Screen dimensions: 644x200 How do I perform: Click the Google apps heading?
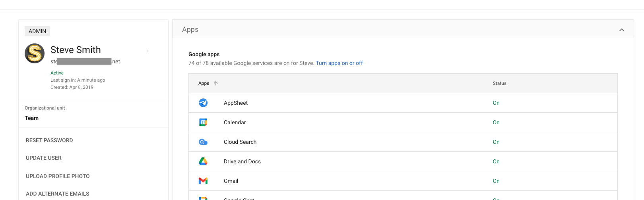pos(204,54)
